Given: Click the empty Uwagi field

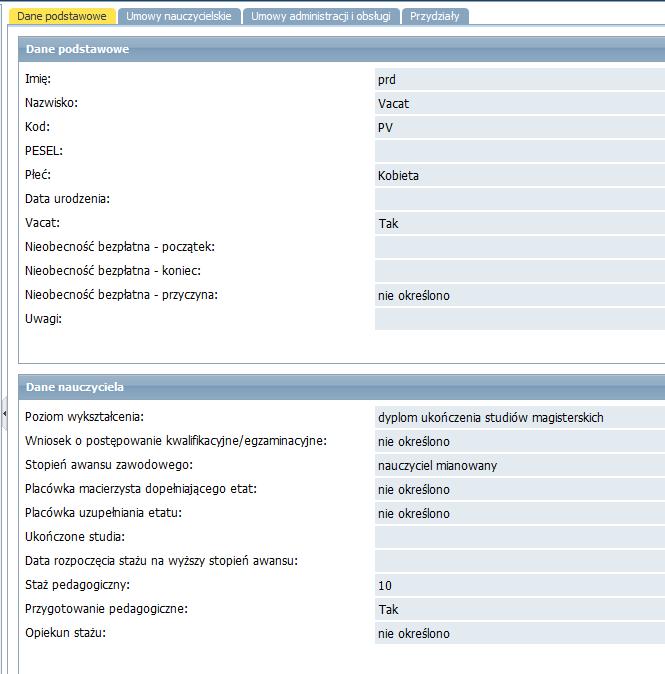Looking at the screenshot, I should click(x=520, y=319).
